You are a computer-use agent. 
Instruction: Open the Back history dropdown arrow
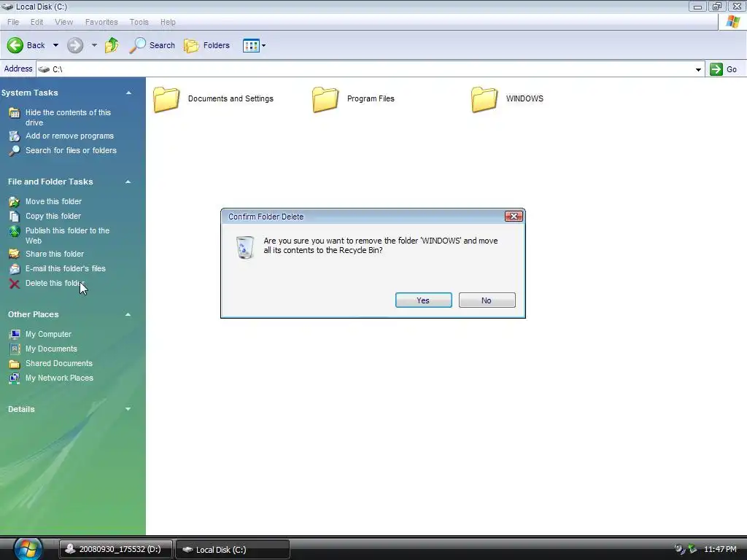click(x=55, y=45)
